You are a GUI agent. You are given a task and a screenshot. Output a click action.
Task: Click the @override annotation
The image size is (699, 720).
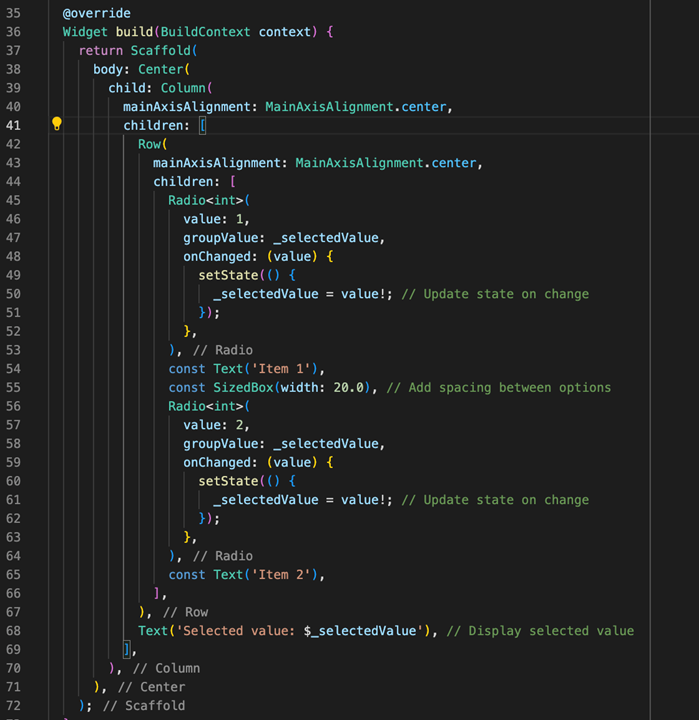pyautogui.click(x=96, y=13)
